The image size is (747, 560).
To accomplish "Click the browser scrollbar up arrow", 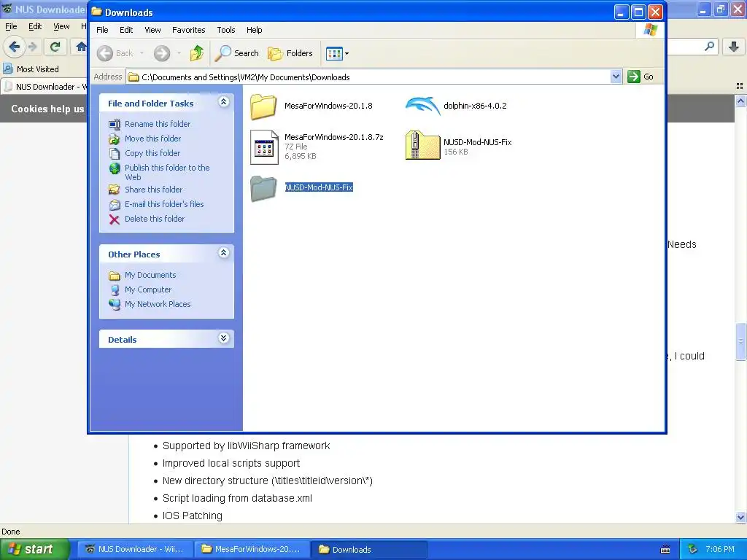I will pyautogui.click(x=740, y=101).
